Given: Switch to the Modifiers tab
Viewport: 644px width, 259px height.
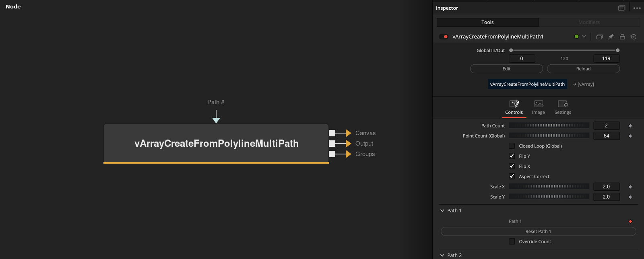Looking at the screenshot, I should tap(589, 22).
